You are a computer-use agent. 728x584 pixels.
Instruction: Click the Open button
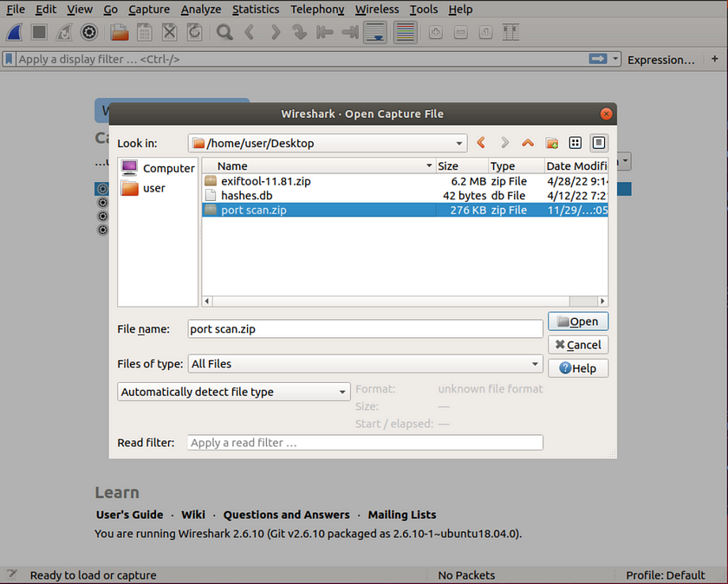point(578,321)
